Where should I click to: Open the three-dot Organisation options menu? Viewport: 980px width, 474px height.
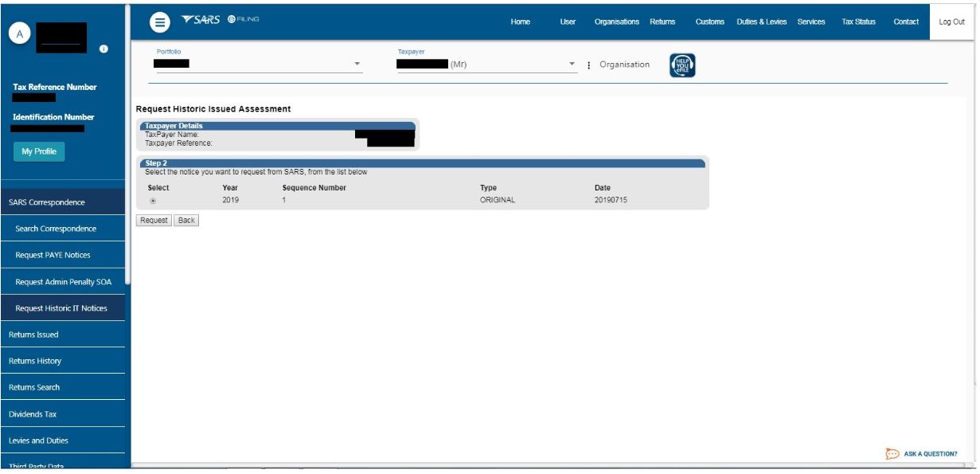(x=589, y=65)
